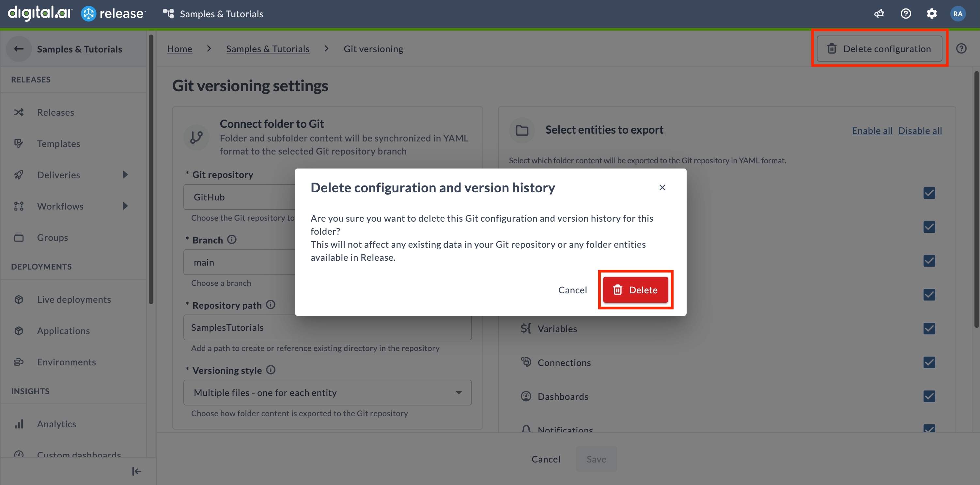
Task: Select the Releases icon in the sidebar
Action: click(x=19, y=112)
